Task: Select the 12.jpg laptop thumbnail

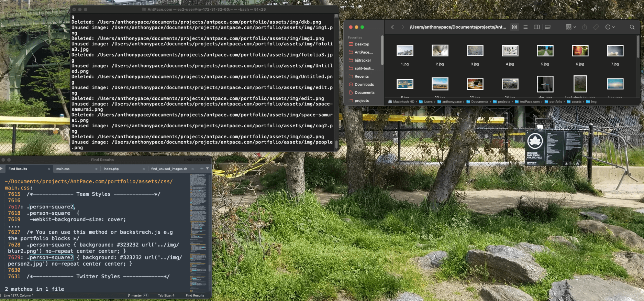Action: [x=475, y=84]
